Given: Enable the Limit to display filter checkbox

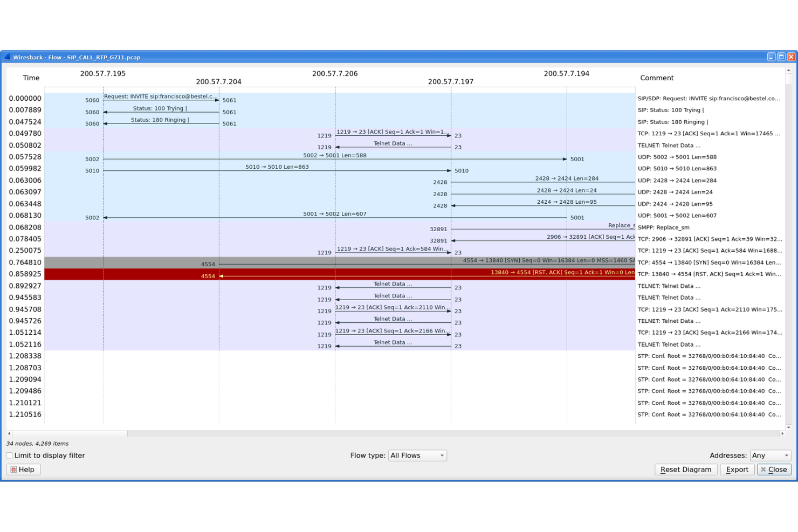Looking at the screenshot, I should click(x=9, y=455).
